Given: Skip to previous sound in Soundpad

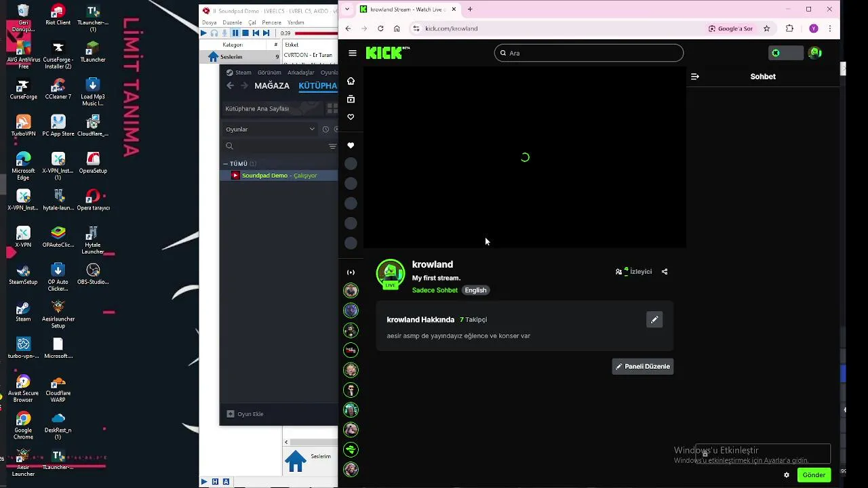Looking at the screenshot, I should 256,33.
